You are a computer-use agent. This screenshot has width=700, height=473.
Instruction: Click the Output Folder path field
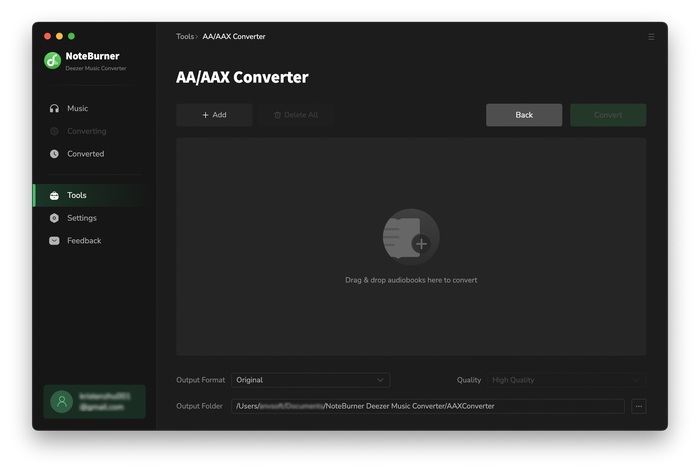click(428, 406)
